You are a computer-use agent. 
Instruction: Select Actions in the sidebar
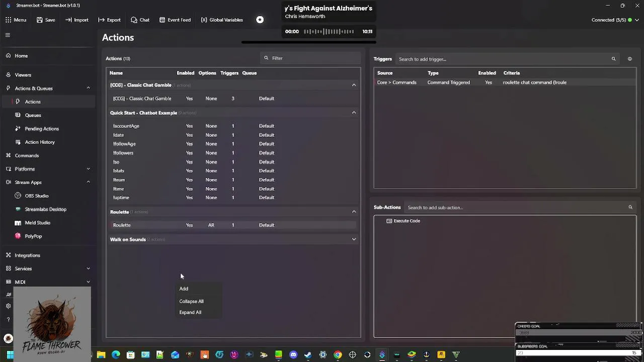(48, 102)
